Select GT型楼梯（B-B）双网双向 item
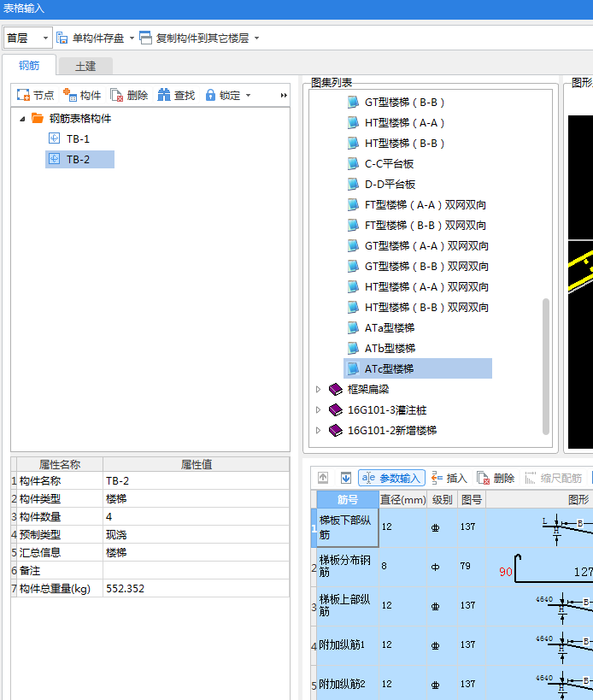 click(x=426, y=267)
